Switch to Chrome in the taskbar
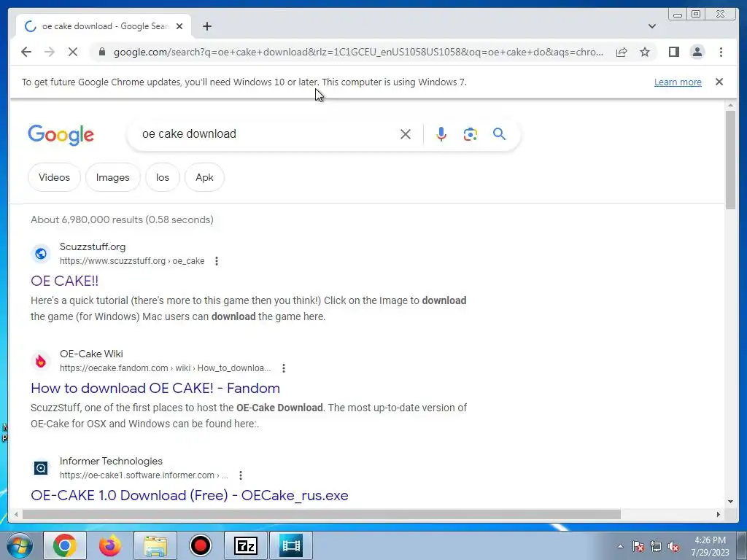Screen dimensions: 747x560 (x=65, y=545)
